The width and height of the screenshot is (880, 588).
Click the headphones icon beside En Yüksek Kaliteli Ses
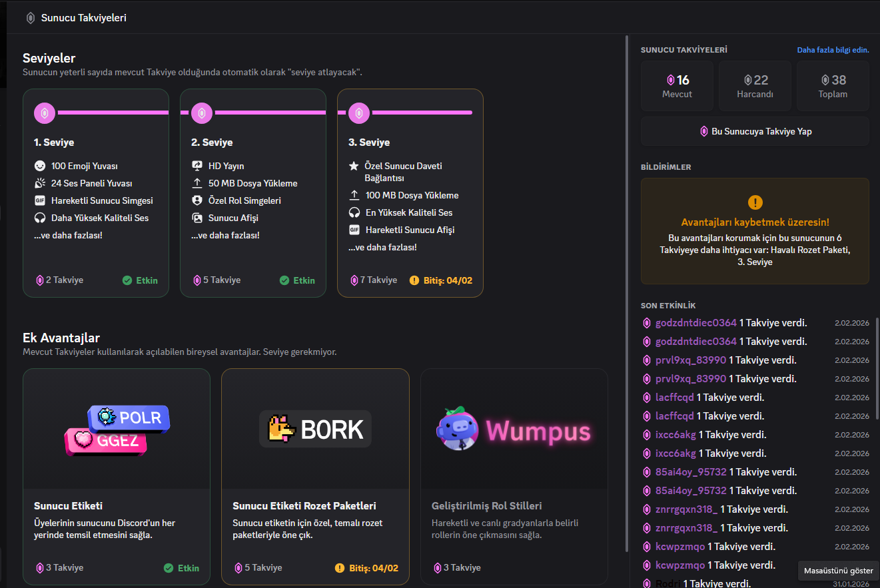354,212
